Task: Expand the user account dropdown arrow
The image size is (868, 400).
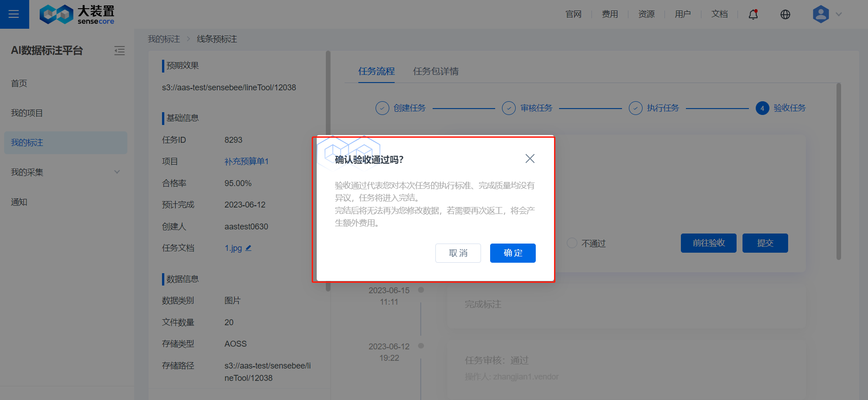Action: (839, 15)
